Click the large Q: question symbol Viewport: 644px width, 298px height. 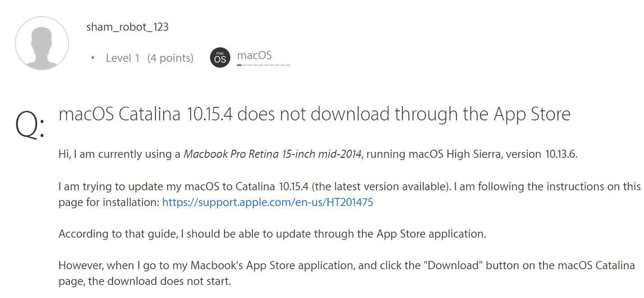pyautogui.click(x=30, y=124)
